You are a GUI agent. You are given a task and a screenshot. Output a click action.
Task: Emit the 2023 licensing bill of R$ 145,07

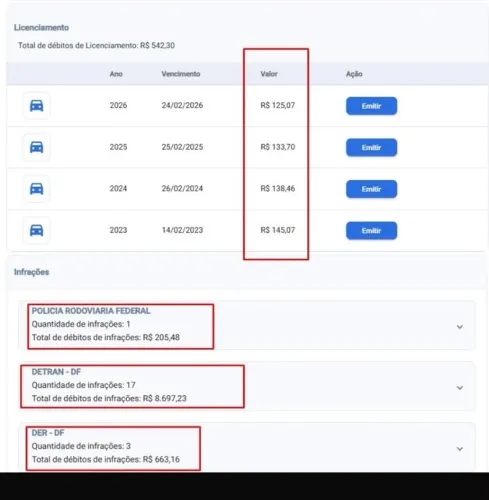[371, 231]
